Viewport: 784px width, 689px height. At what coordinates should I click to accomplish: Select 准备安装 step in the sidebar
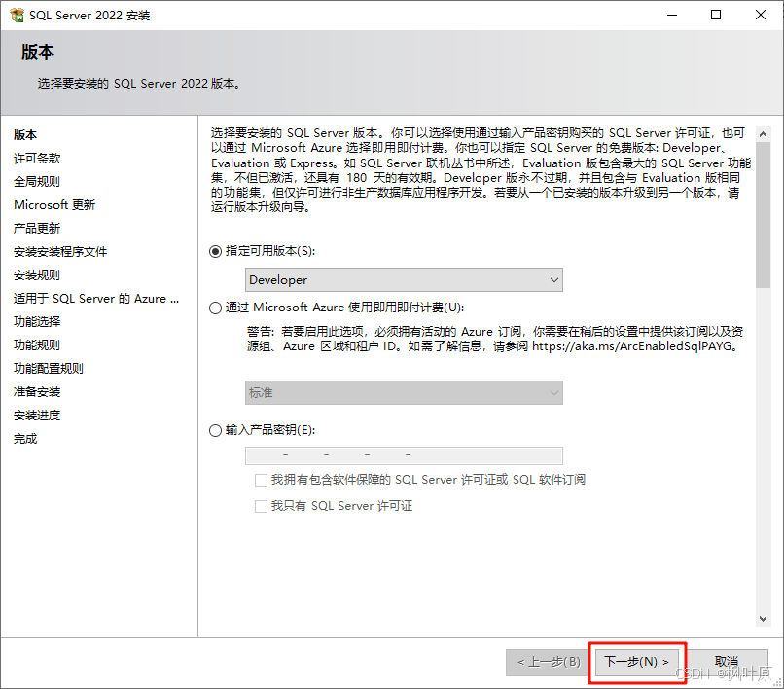coord(37,392)
